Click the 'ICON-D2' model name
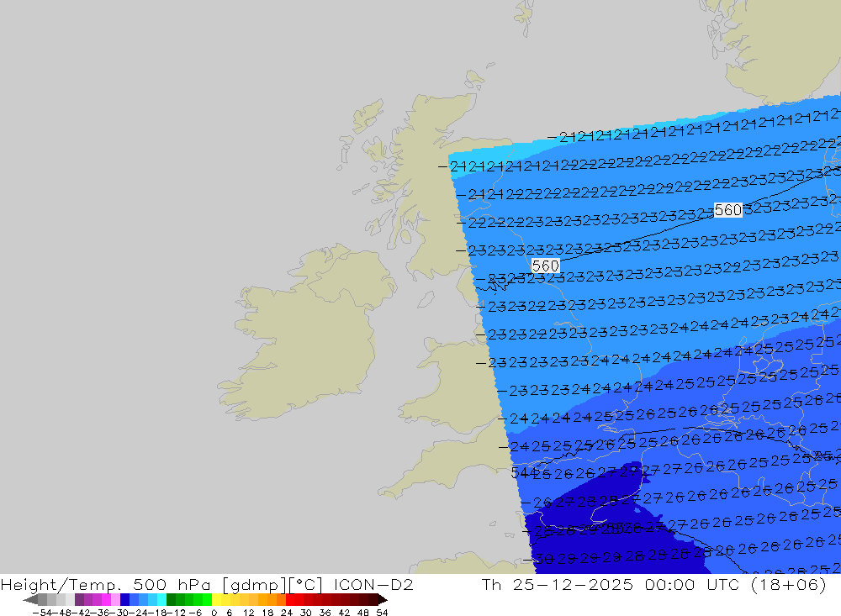 point(373,584)
